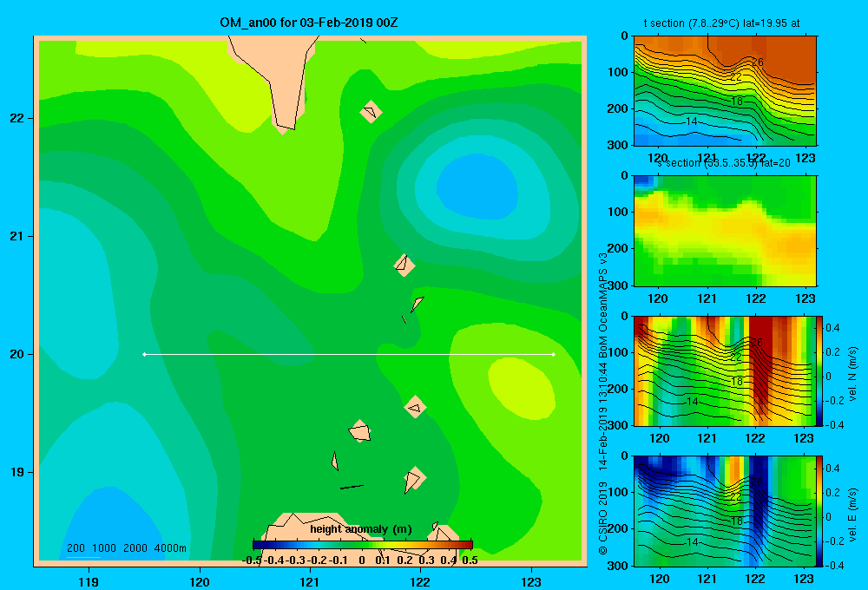Click the 0.5 value on height anomaly scale

click(470, 560)
